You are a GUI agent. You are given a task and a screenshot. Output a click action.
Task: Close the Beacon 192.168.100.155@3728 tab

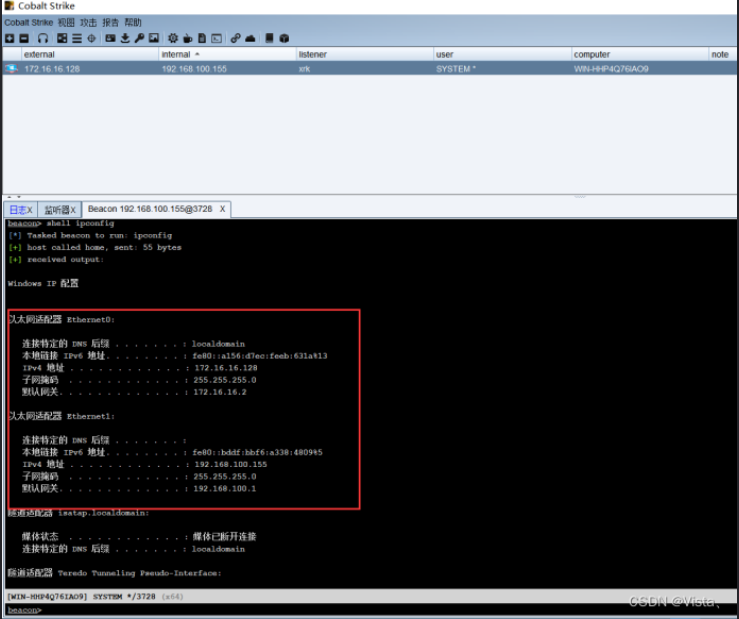tap(222, 209)
